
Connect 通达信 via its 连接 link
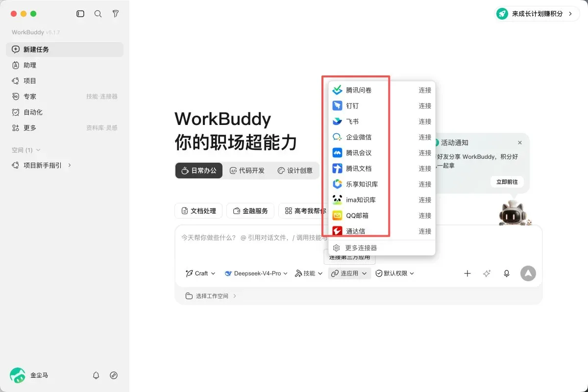(425, 231)
